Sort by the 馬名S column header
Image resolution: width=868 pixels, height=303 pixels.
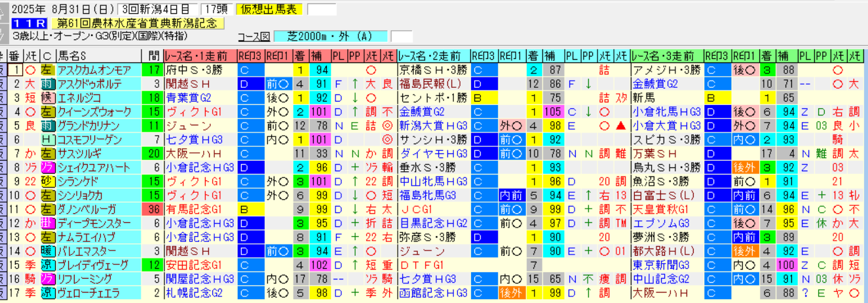tap(100, 56)
